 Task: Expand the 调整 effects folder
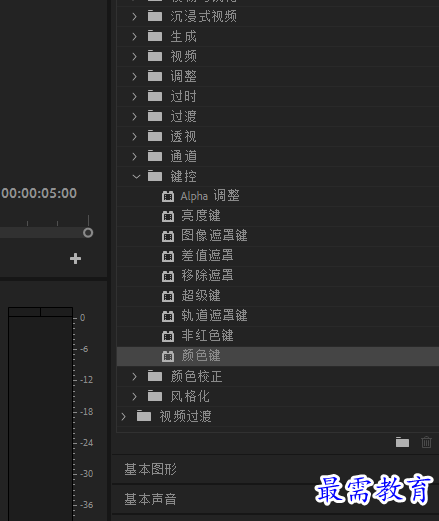click(134, 76)
